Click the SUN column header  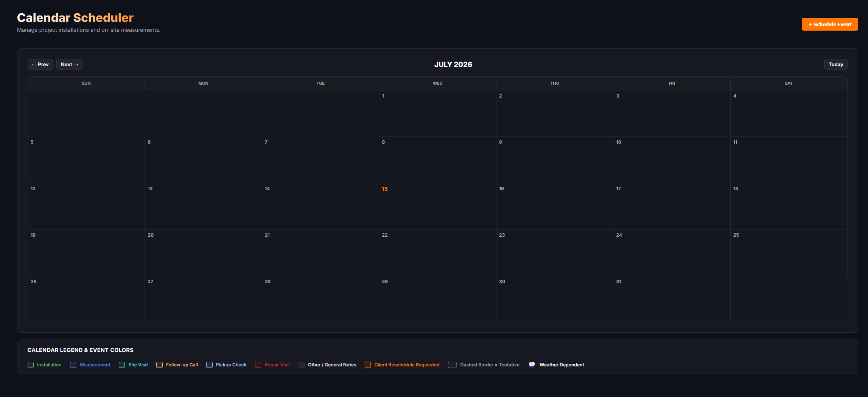pos(86,83)
